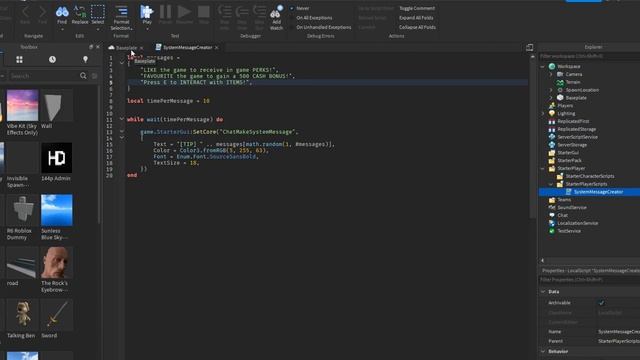Close the Baseplate tab
640x360 pixels.
click(142, 48)
